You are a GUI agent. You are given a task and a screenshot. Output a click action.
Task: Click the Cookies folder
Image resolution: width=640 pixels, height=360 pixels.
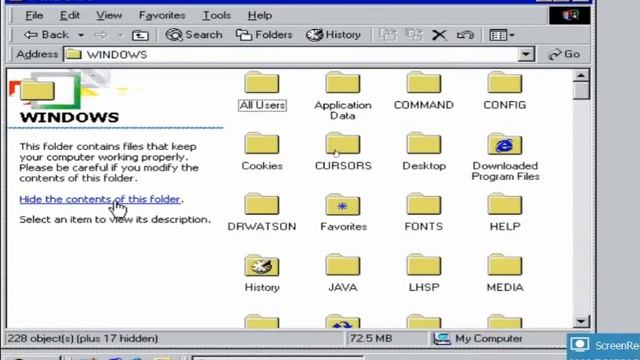[x=262, y=151]
